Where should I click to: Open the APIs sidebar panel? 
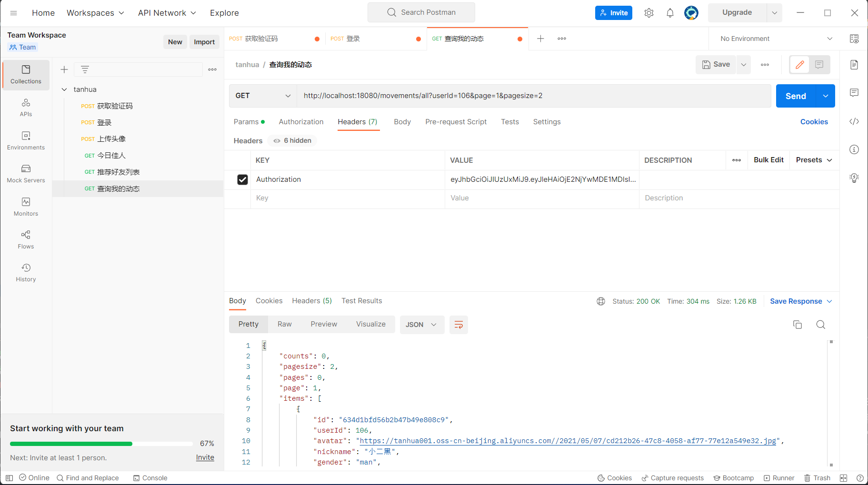[26, 108]
